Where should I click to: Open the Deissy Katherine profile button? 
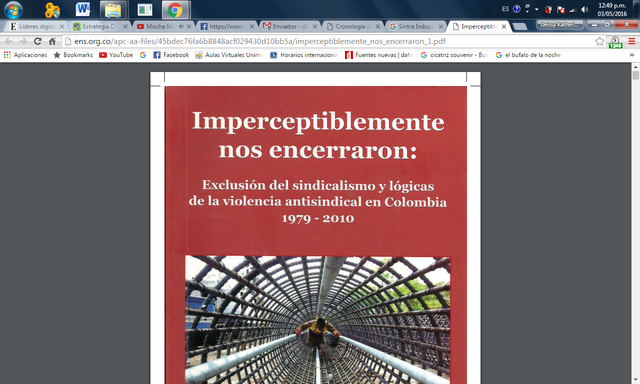[x=559, y=24]
